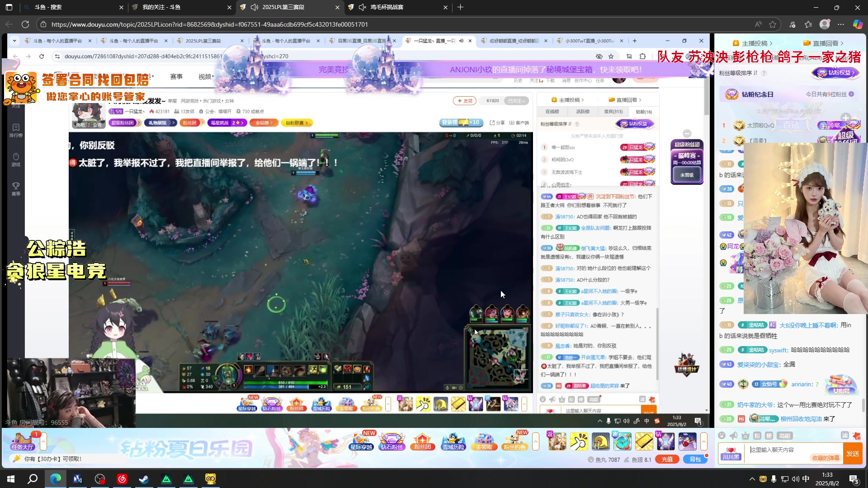This screenshot has width=868, height=488.
Task: Open Windows Start menu
Action: point(11,479)
